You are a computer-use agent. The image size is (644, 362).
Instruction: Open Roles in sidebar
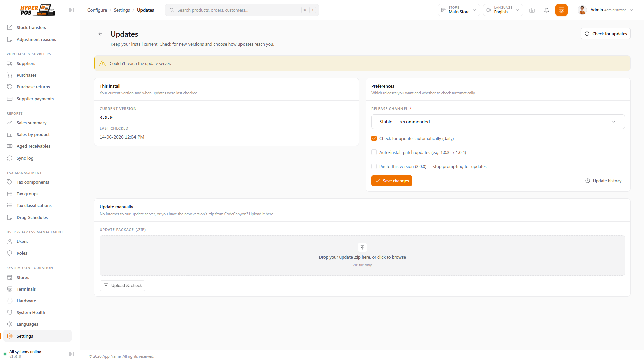[38, 253]
